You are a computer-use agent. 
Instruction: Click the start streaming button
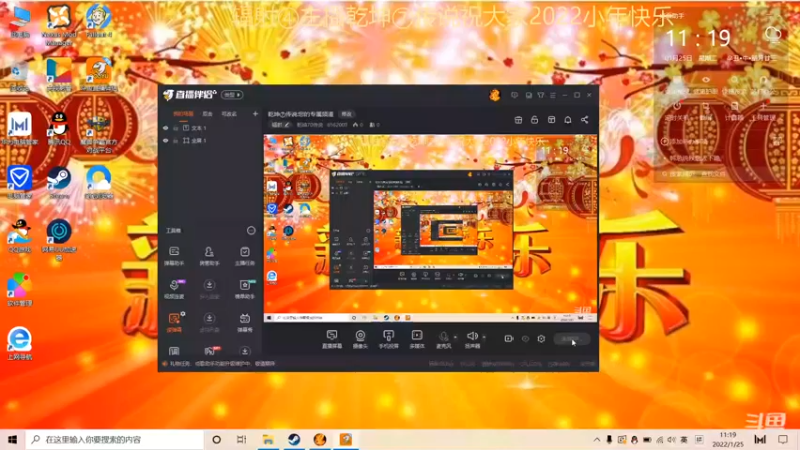pyautogui.click(x=571, y=339)
